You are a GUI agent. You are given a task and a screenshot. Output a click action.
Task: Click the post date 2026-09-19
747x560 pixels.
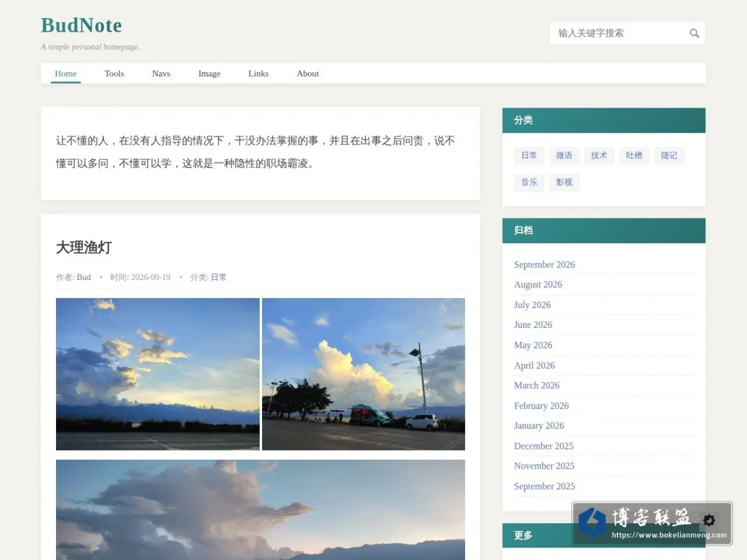coord(150,278)
